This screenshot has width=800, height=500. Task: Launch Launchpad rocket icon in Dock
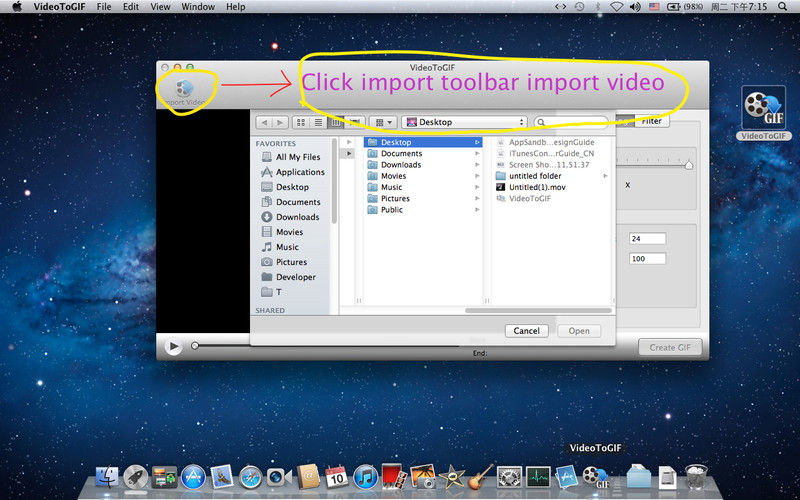point(136,478)
